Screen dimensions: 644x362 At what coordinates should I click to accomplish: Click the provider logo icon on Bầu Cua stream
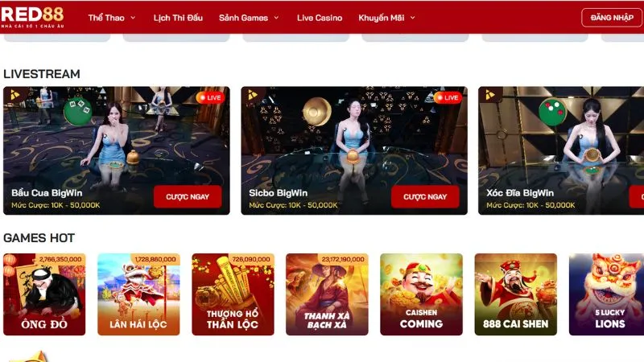[15, 95]
